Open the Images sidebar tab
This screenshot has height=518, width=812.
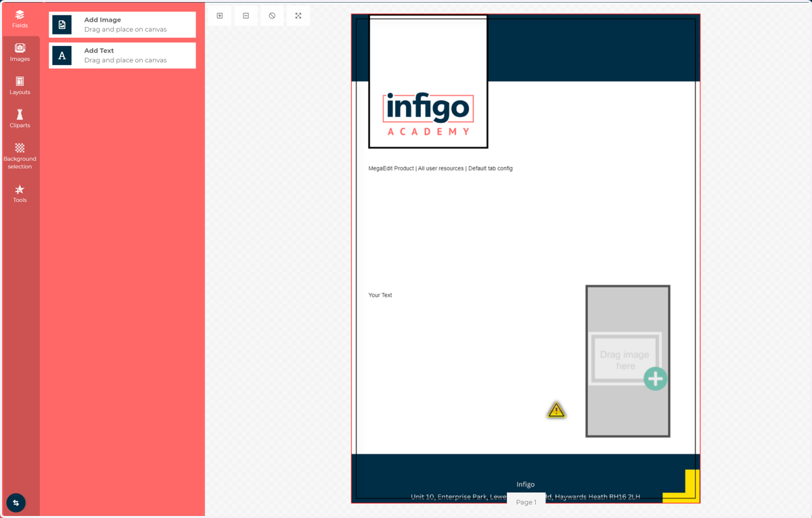pos(20,53)
